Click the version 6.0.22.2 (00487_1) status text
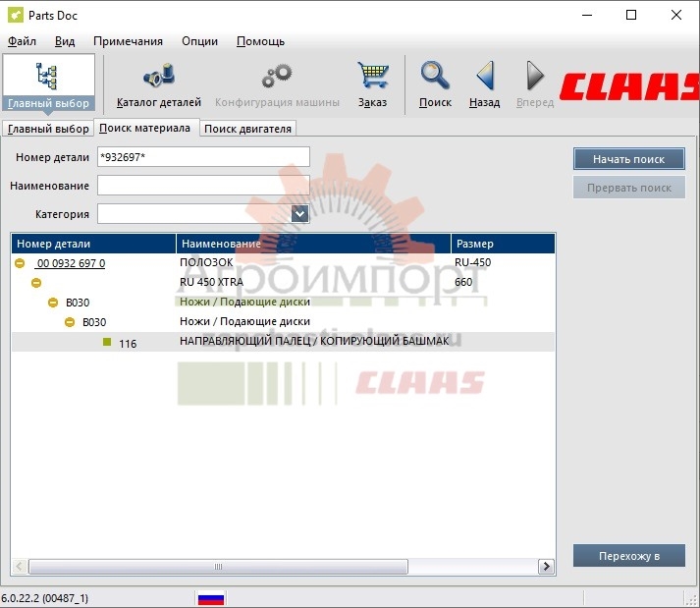 [x=44, y=598]
